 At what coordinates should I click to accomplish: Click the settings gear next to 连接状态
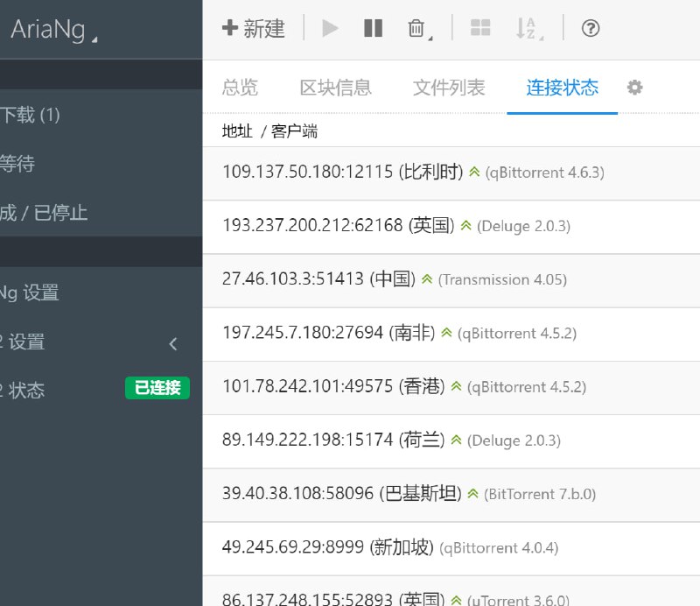click(x=634, y=88)
